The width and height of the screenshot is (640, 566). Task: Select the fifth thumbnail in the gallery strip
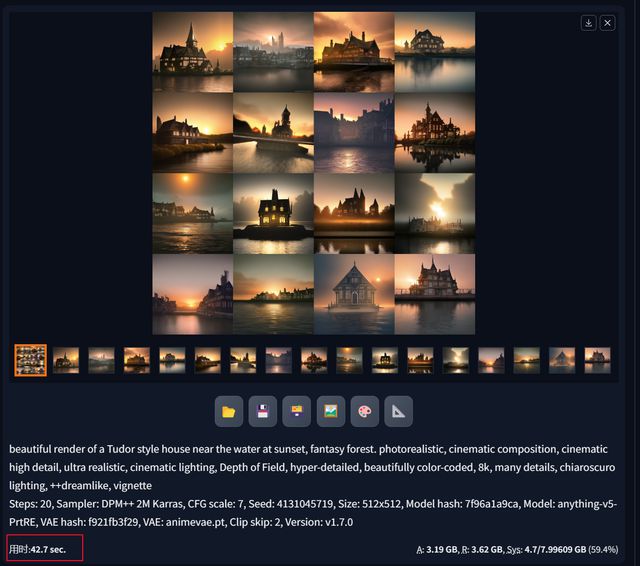[172, 360]
